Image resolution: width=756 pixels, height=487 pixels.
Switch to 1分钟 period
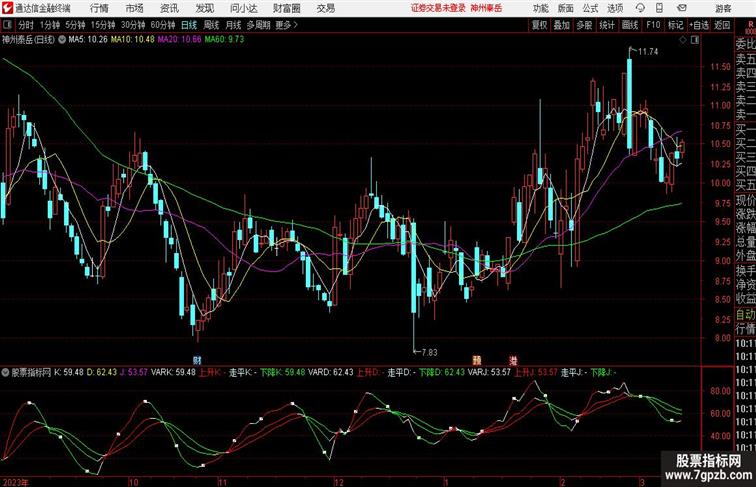[x=50, y=25]
